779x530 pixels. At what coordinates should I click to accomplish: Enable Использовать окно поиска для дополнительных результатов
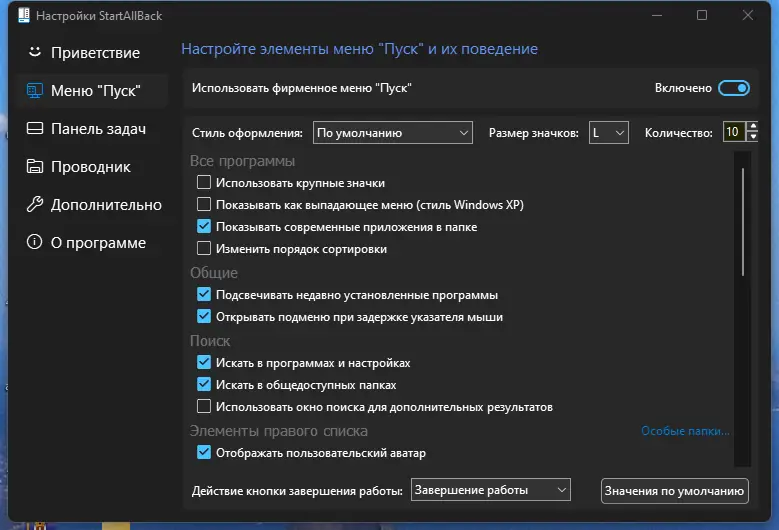[204, 406]
